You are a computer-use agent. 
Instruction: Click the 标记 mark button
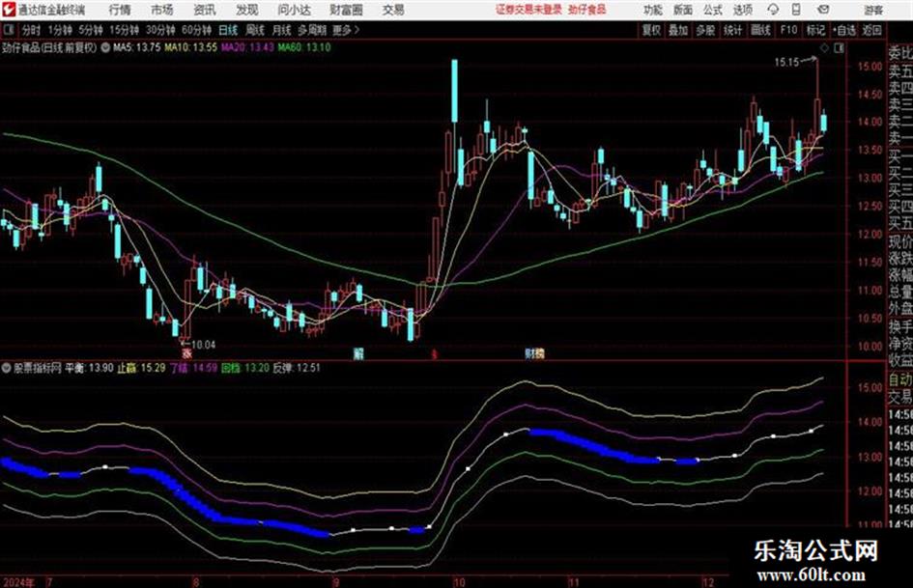(815, 30)
